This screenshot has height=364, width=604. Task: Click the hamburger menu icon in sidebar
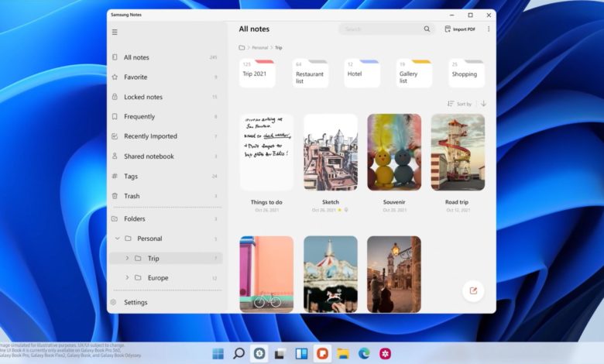115,32
